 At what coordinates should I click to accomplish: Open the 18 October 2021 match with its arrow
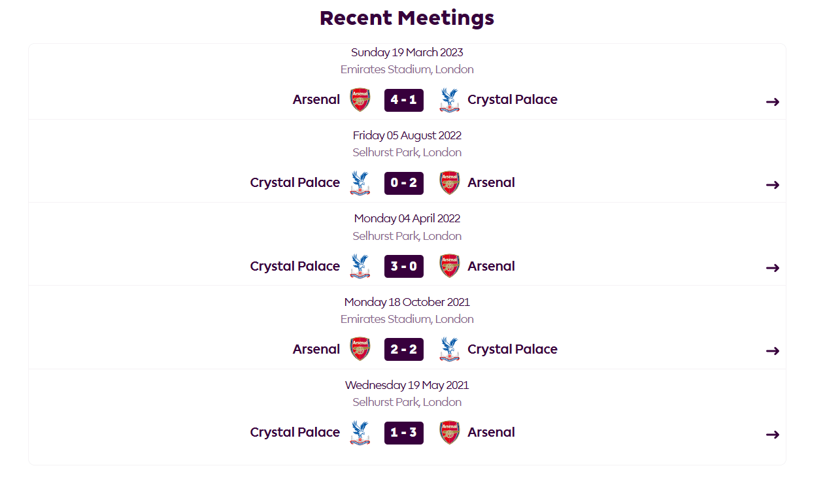(x=773, y=350)
